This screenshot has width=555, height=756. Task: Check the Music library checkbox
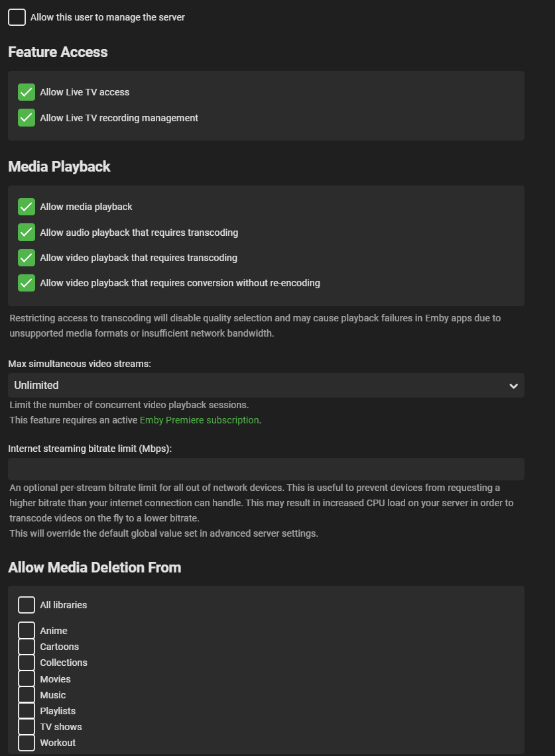coord(27,695)
